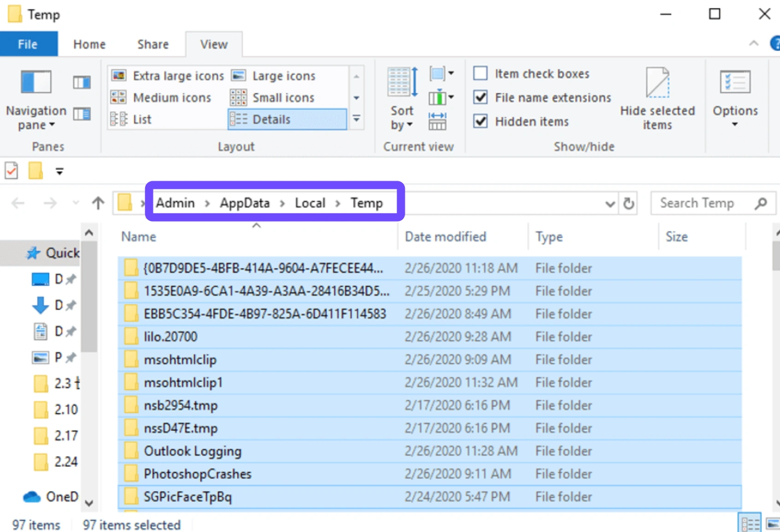Click the Size all columns to fit icon
Viewport: 780px width, 532px height.
pyautogui.click(x=437, y=121)
